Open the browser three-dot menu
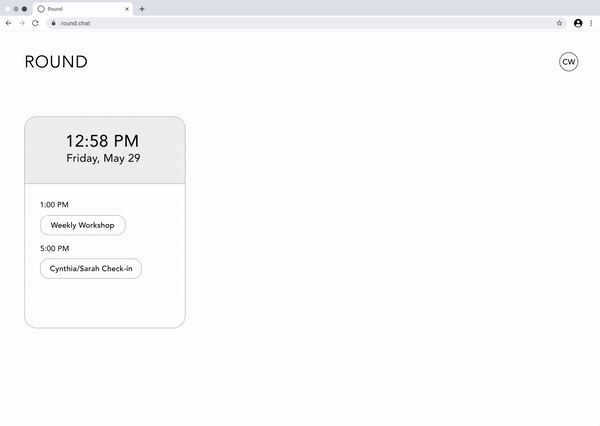The width and height of the screenshot is (600, 426). coord(591,23)
